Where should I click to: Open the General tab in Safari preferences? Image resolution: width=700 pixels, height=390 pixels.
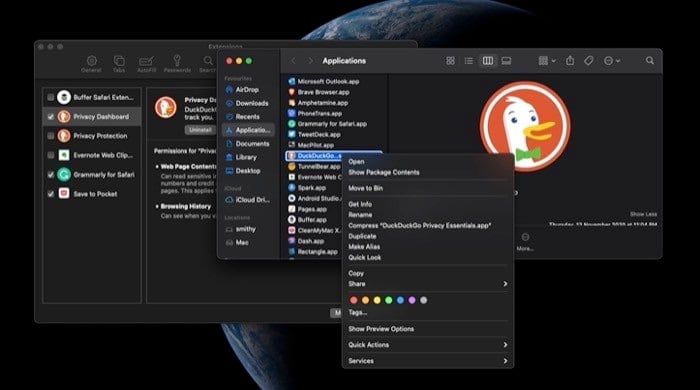[92, 64]
